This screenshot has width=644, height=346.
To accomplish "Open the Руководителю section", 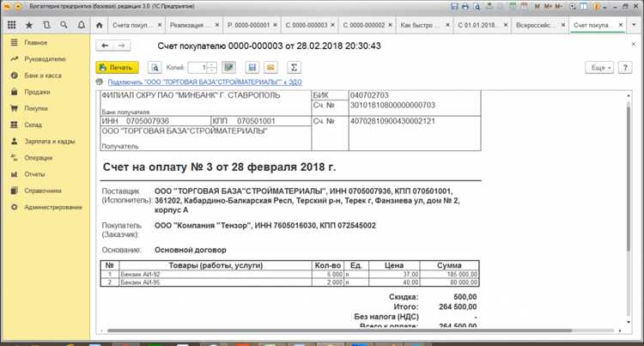I will (46, 59).
